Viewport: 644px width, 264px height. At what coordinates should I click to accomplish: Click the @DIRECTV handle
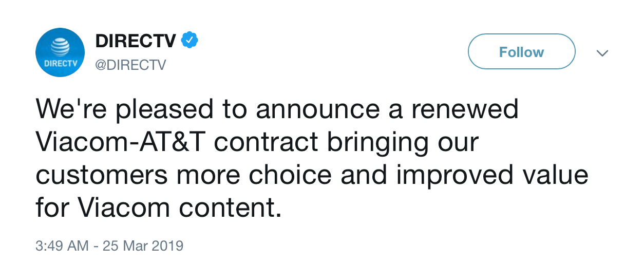click(x=130, y=65)
